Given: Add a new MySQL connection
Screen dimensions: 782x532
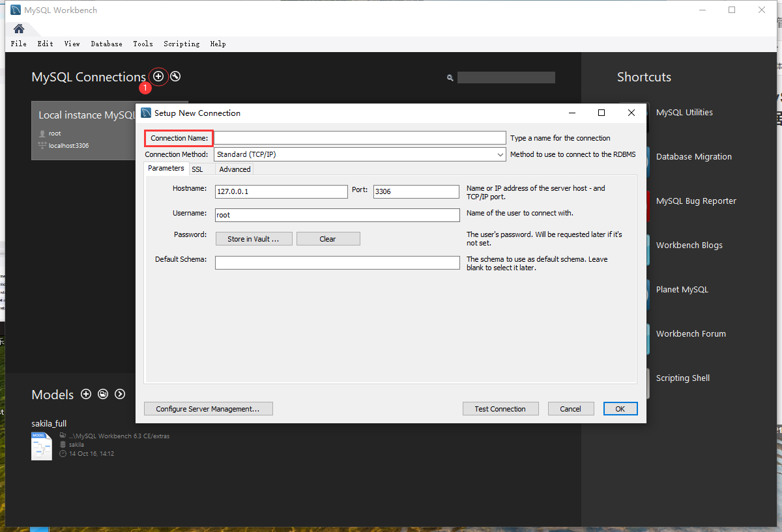Looking at the screenshot, I should [158, 76].
